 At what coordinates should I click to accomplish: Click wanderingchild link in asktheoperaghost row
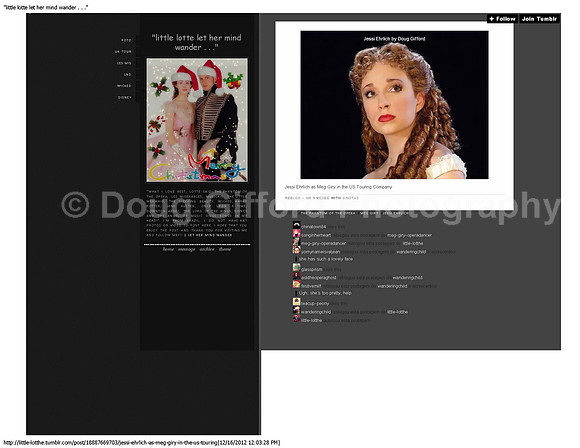point(408,278)
